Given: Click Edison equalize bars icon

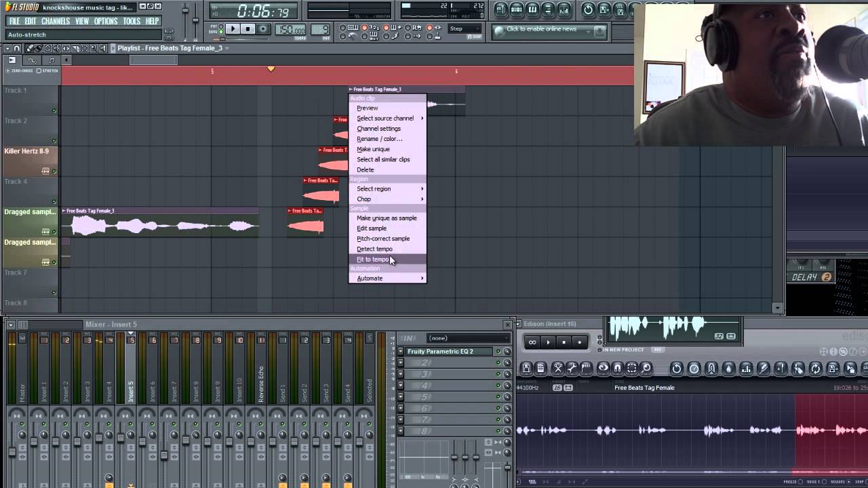Looking at the screenshot, I should (x=746, y=369).
